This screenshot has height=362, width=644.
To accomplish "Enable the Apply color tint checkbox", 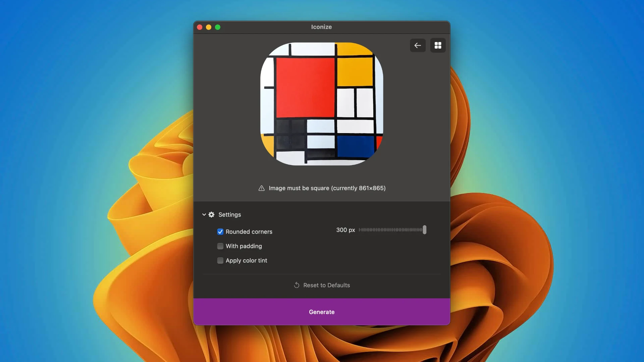I will click(220, 260).
